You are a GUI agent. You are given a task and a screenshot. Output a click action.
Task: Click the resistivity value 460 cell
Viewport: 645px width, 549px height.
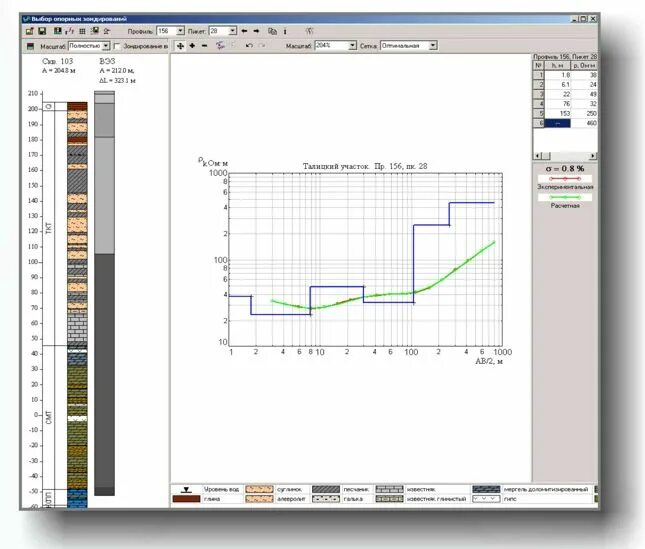coord(584,123)
